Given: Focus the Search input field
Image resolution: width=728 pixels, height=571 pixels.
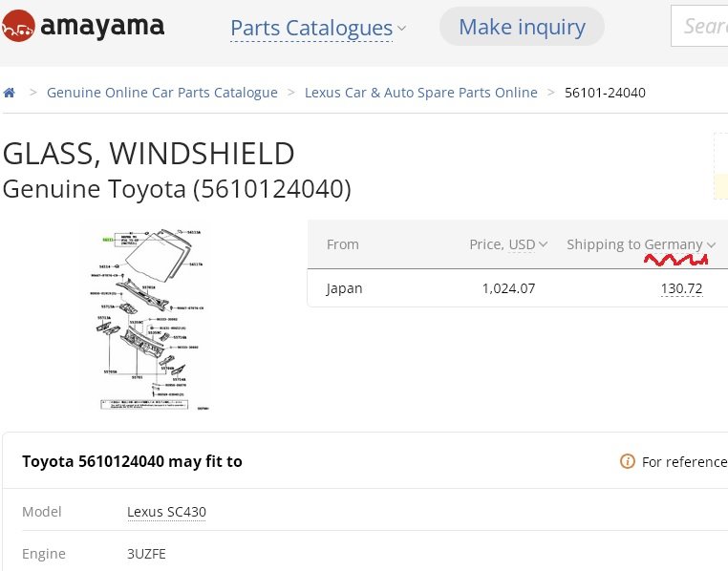Looking at the screenshot, I should [x=699, y=26].
